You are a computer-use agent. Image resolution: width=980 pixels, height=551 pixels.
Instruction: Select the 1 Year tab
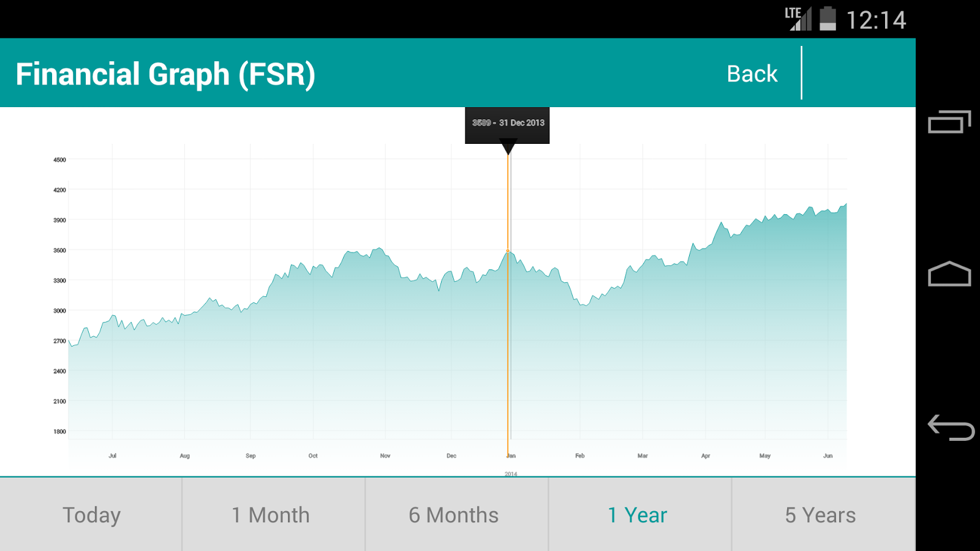point(637,515)
